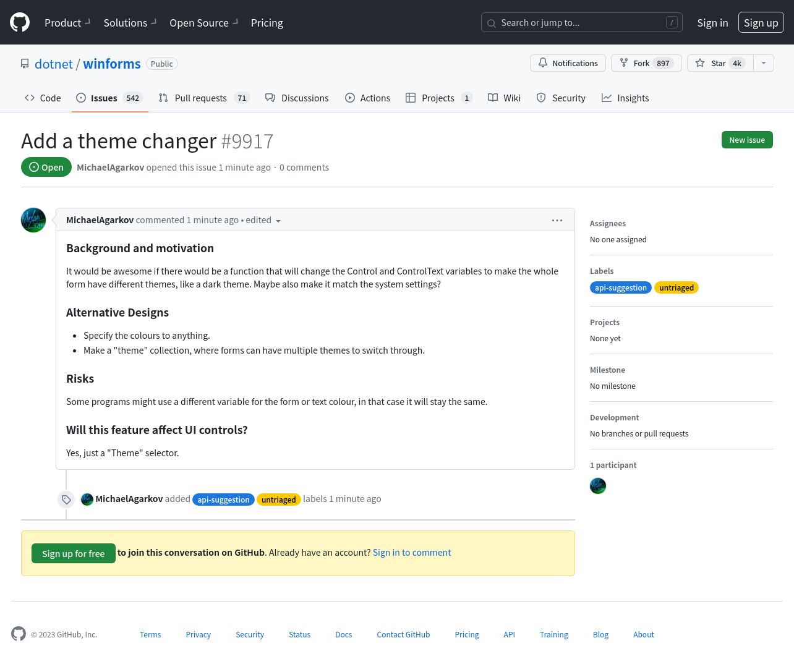Click the 'No one assigned' text
The image size is (794, 672).
click(x=618, y=240)
